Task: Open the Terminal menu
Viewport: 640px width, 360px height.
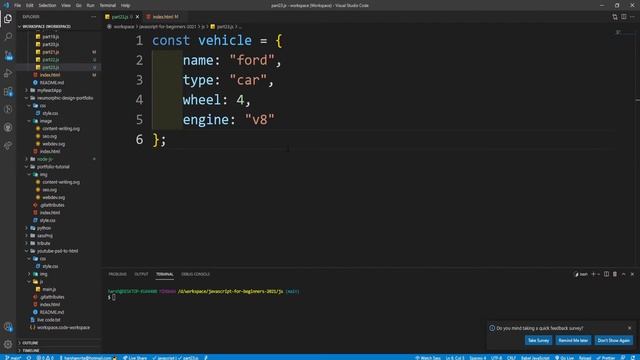Action: click(108, 5)
